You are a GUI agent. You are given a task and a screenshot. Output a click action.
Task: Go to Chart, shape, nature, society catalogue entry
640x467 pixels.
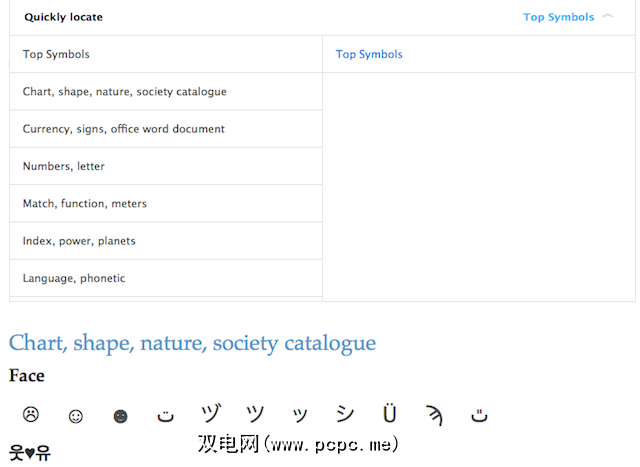124,92
